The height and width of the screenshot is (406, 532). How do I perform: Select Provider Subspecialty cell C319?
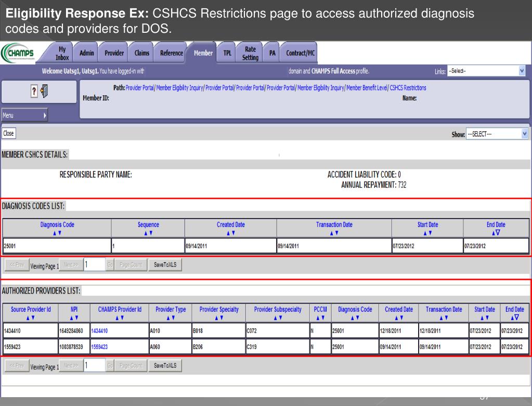pos(278,347)
